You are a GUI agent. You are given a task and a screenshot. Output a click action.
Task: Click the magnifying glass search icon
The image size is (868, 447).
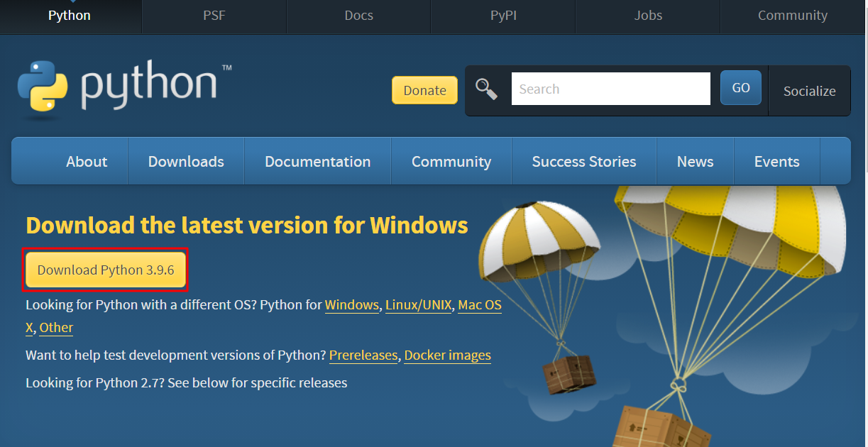pos(486,89)
